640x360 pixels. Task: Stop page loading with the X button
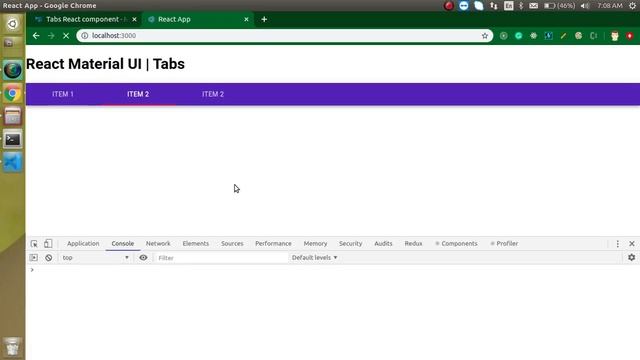point(66,36)
